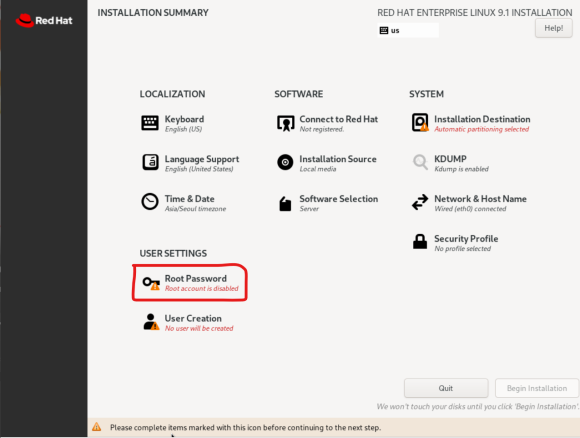Click 'English (United States)' text

(x=199, y=169)
